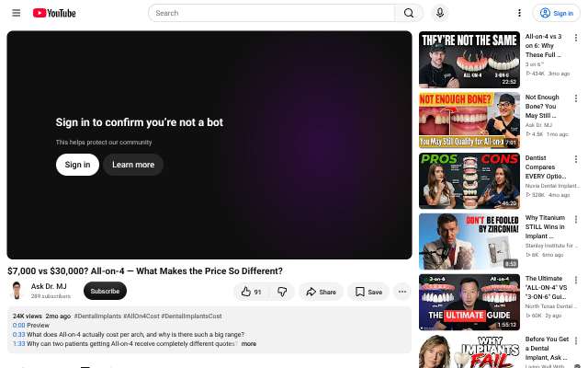Jump to the 1:33 chapter timestamp
This screenshot has width=588, height=368.
[18, 343]
